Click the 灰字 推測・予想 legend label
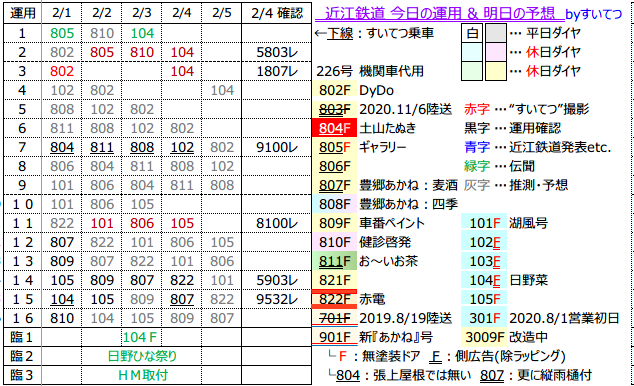Viewport: 634px width, 386px height. (516, 185)
